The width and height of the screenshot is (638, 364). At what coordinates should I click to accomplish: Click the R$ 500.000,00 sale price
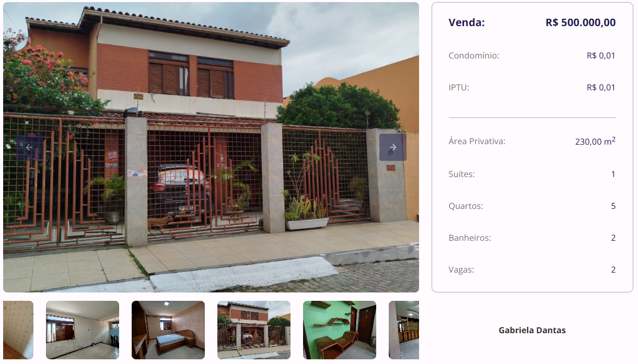(581, 22)
